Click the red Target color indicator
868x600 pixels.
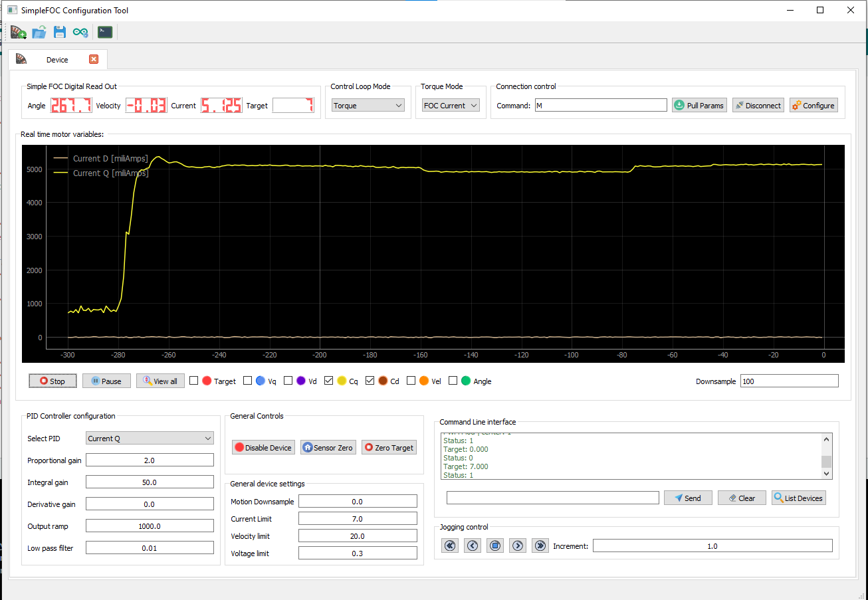pyautogui.click(x=207, y=381)
